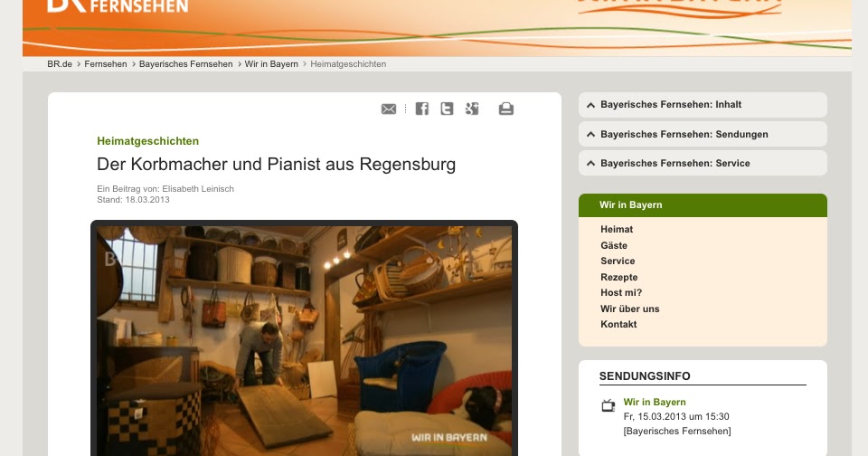868x456 pixels.
Task: Click SENDUNGSINFO heading
Action: [645, 376]
